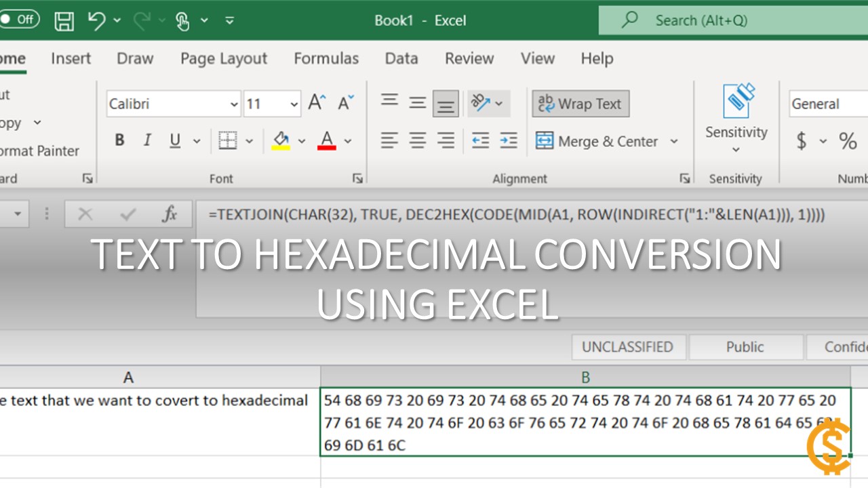Apply center horizontal alignment
Screen dimensions: 868x488
[x=418, y=140]
